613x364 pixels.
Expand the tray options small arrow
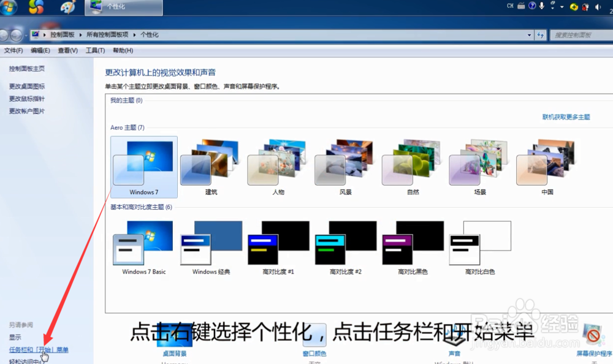(x=562, y=7)
